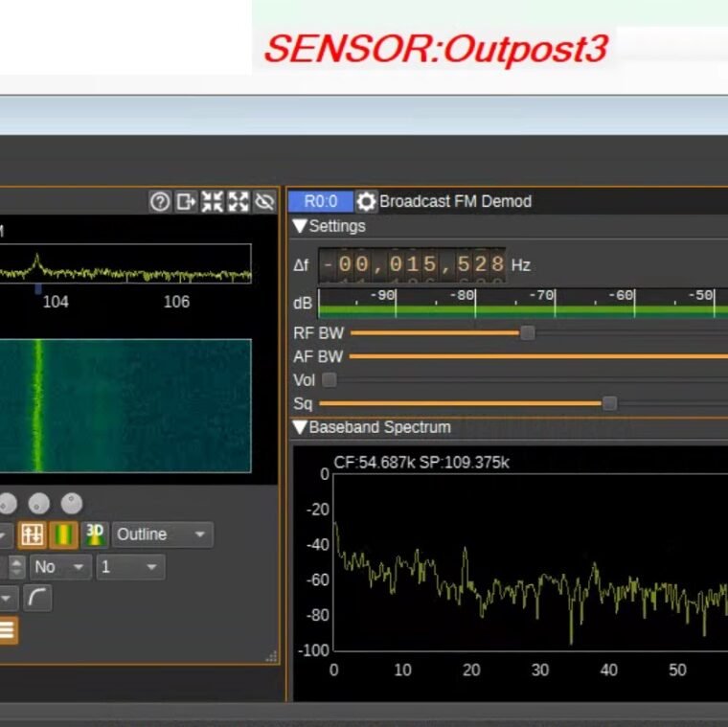Shrink the spectrum panel with the inward arrows icon

(x=213, y=201)
